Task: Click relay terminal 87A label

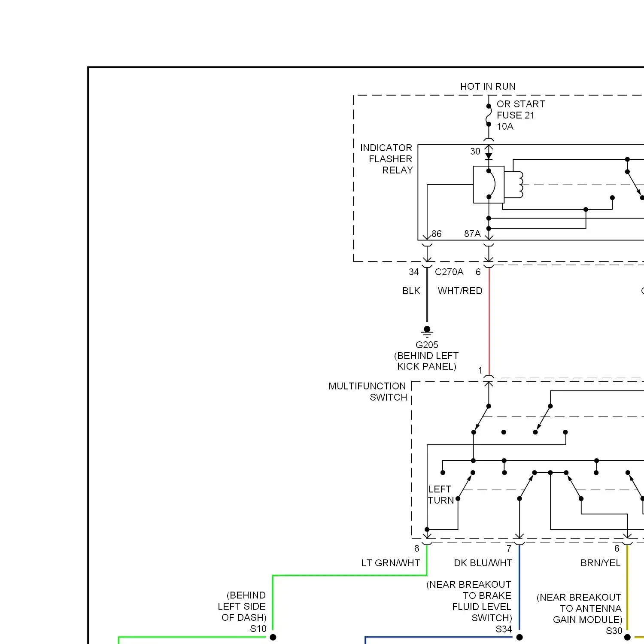Action: coord(472,234)
